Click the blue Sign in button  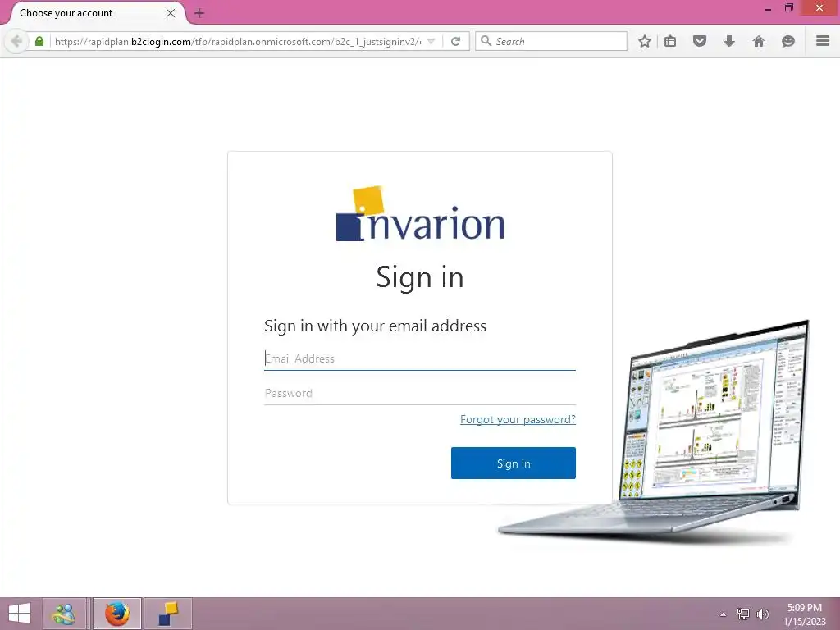pyautogui.click(x=514, y=463)
